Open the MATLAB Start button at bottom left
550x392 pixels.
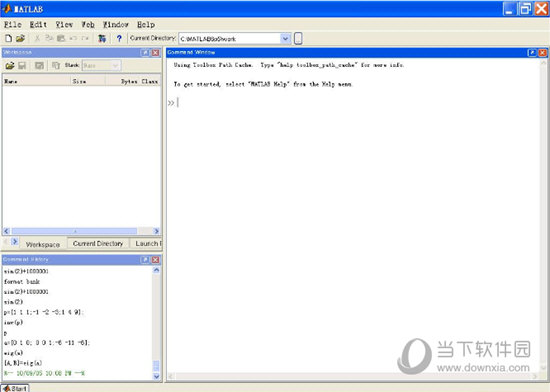coord(15,388)
